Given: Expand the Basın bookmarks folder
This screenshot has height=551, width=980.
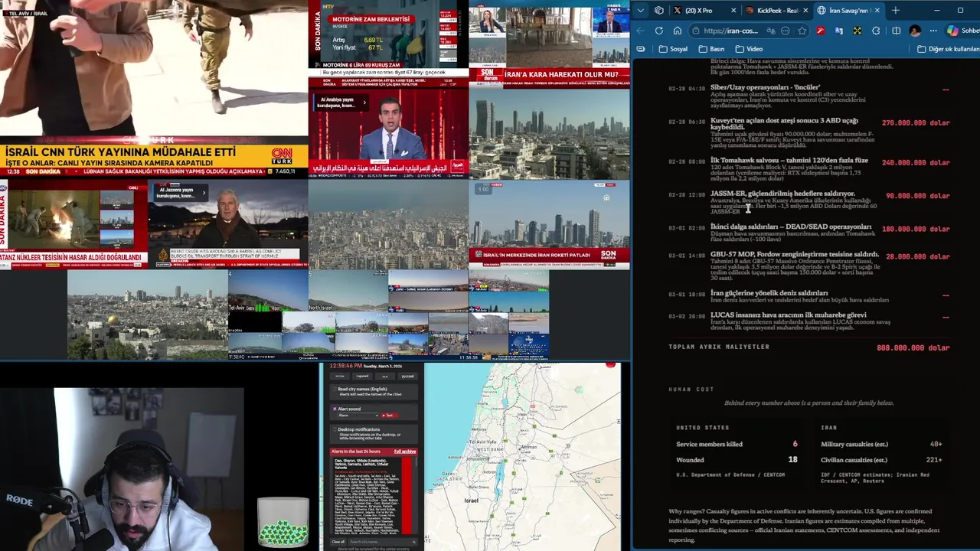Looking at the screenshot, I should click(711, 49).
